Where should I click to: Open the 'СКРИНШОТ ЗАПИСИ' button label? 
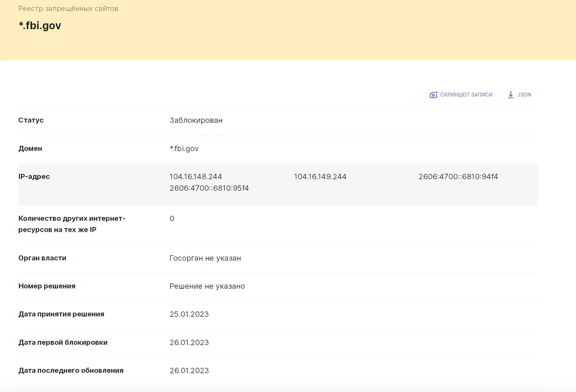pyautogui.click(x=467, y=95)
